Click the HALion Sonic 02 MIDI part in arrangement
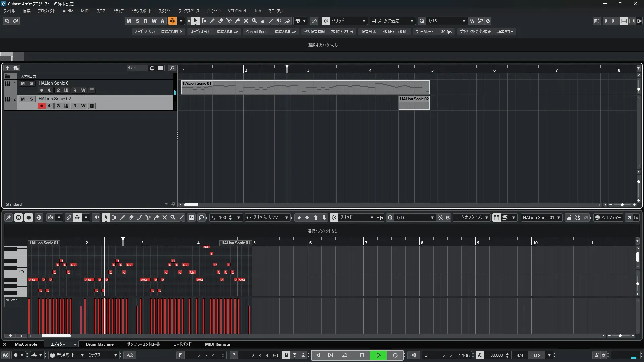This screenshot has width=644, height=362. coord(414,104)
